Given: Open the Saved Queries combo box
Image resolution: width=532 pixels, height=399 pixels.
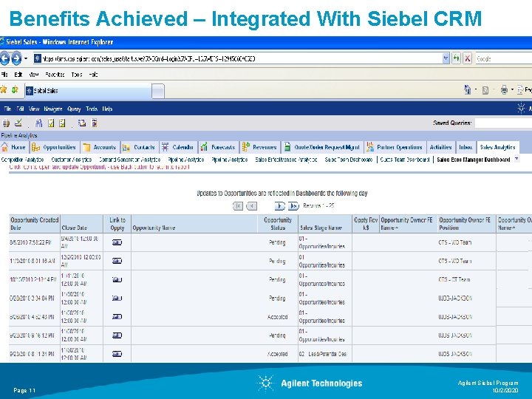Looking at the screenshot, I should (x=503, y=123).
